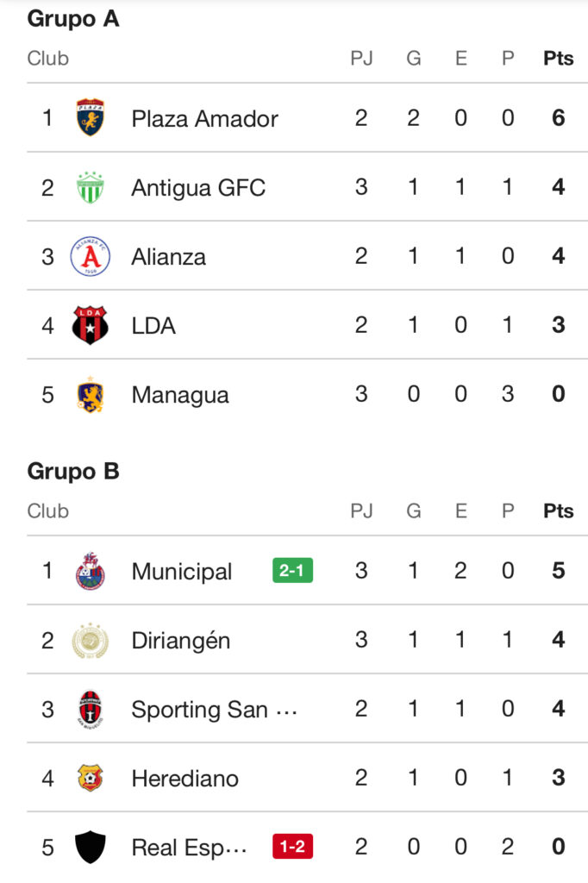The height and width of the screenshot is (883, 588).
Task: Open the Antigua GFC team link
Action: (198, 187)
